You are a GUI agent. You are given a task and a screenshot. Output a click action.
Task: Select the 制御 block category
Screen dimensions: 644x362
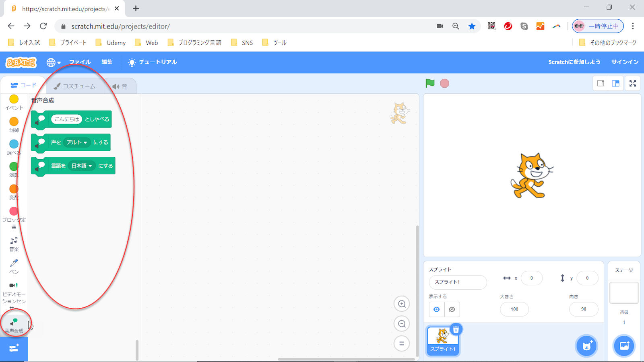[x=14, y=125]
